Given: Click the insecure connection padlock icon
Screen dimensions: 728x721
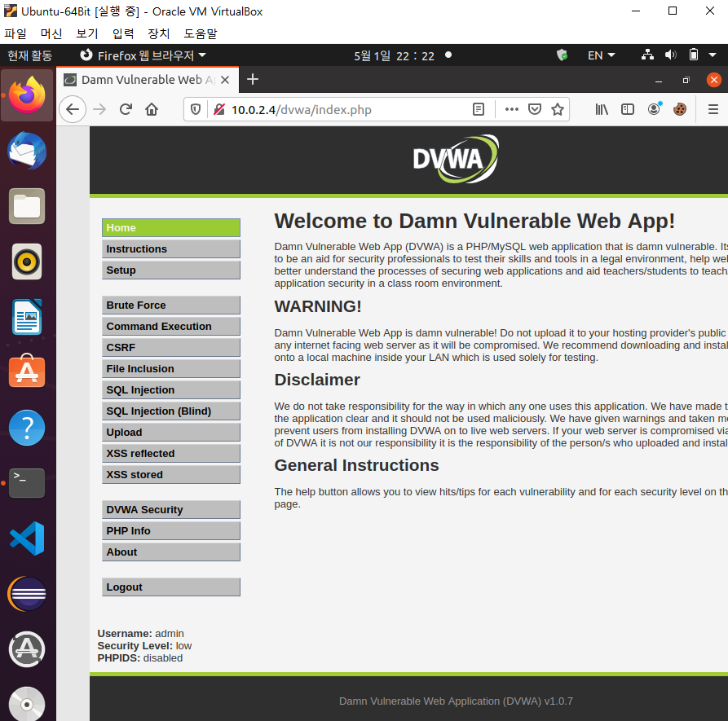Looking at the screenshot, I should 218,109.
